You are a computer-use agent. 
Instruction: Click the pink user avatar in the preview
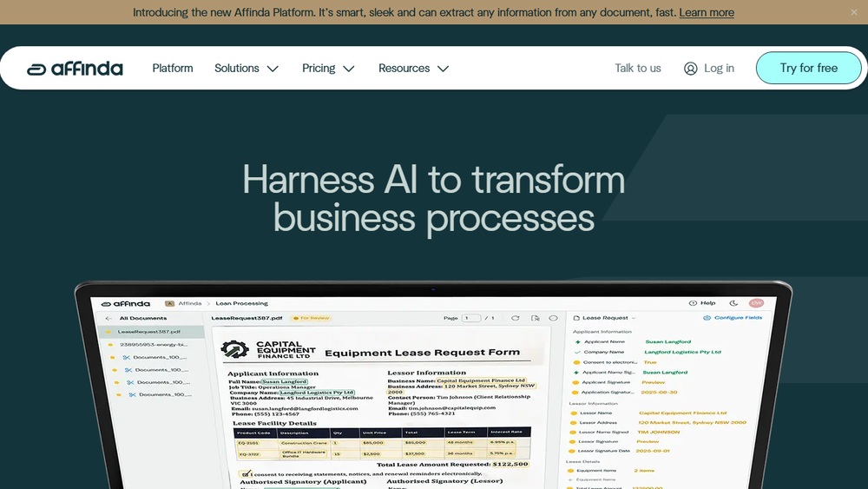pyautogui.click(x=756, y=303)
